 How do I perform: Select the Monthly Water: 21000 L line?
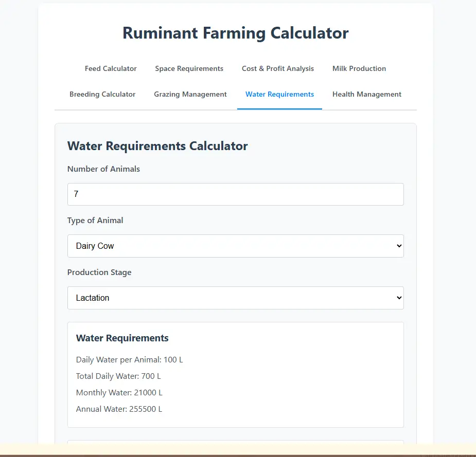pyautogui.click(x=119, y=392)
